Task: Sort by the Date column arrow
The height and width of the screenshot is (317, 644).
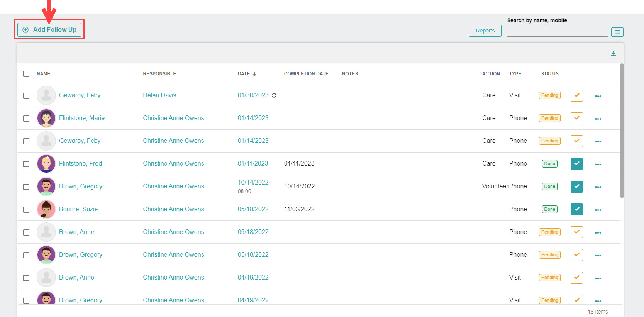Action: pyautogui.click(x=254, y=74)
